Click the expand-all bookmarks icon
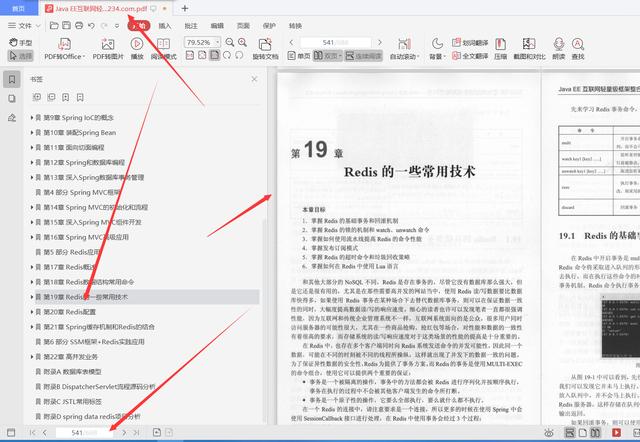This screenshot has width=640, height=442. [x=37, y=97]
